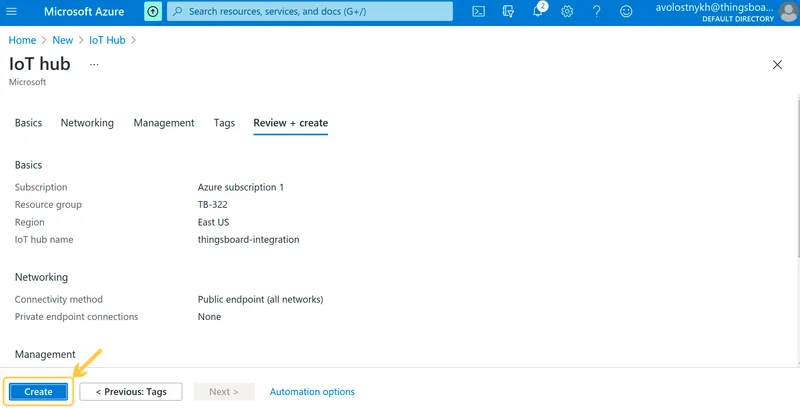Image resolution: width=800 pixels, height=408 pixels.
Task: Select the 'thingsboard-integration' hub name
Action: click(248, 240)
